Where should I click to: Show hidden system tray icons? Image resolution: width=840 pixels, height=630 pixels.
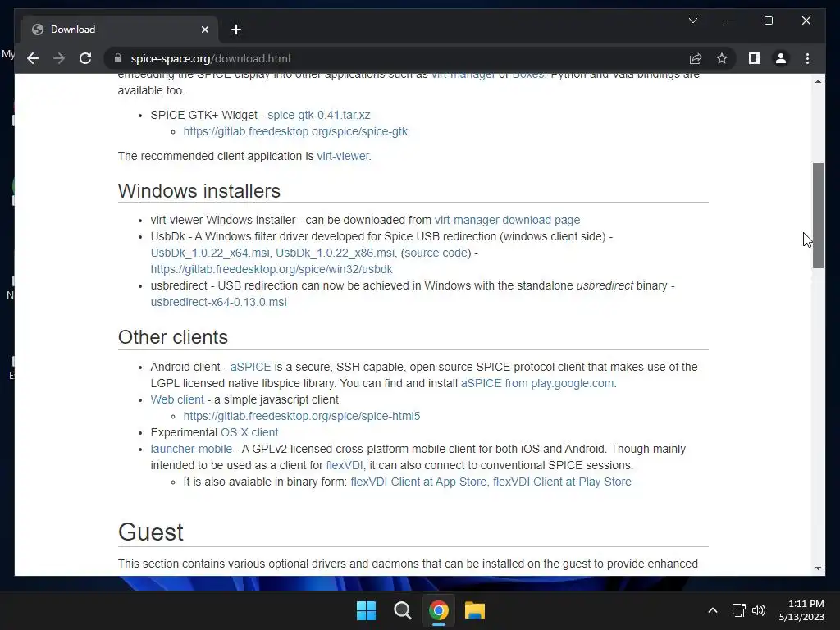point(713,610)
